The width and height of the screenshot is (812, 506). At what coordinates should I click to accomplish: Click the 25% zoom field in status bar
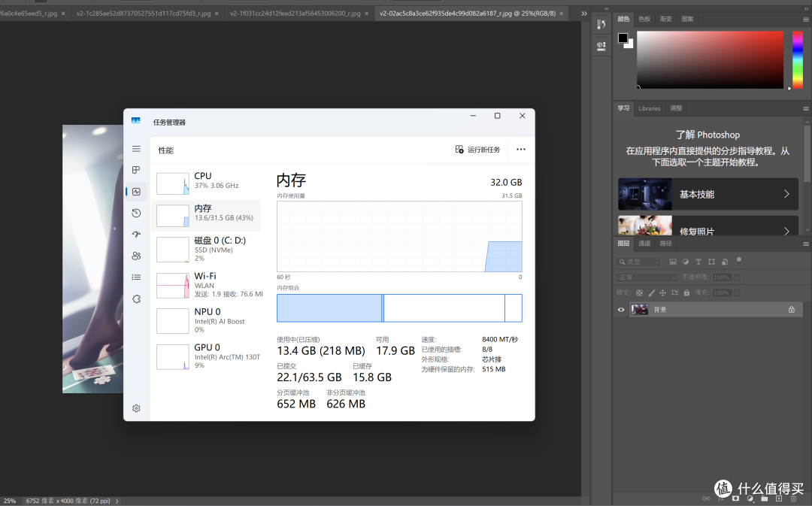point(10,501)
